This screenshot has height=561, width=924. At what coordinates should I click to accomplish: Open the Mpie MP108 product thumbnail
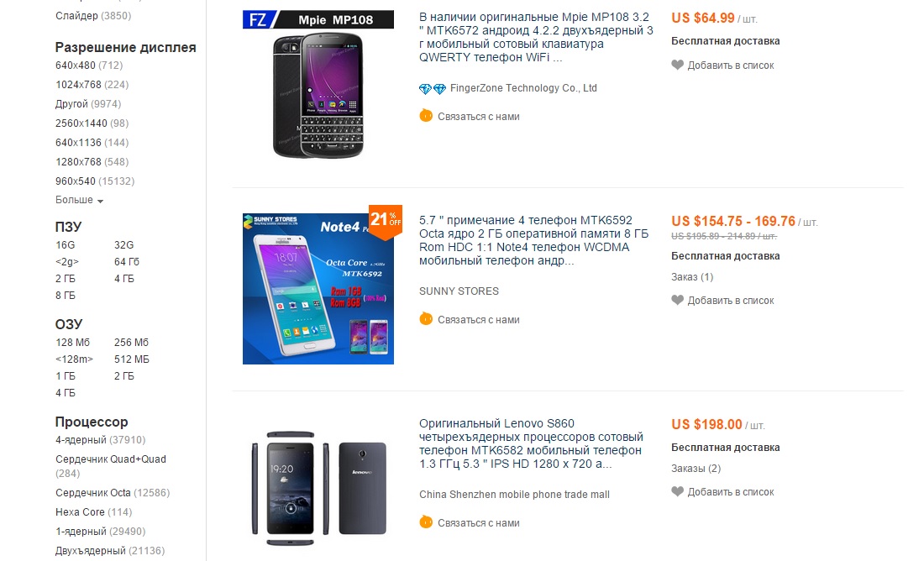318,86
